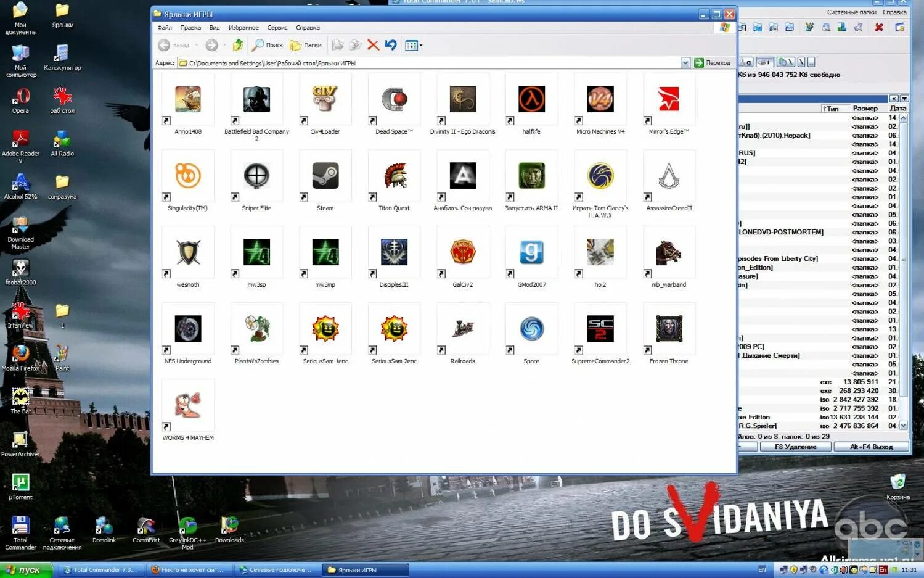Click the Назад back button

(x=174, y=45)
